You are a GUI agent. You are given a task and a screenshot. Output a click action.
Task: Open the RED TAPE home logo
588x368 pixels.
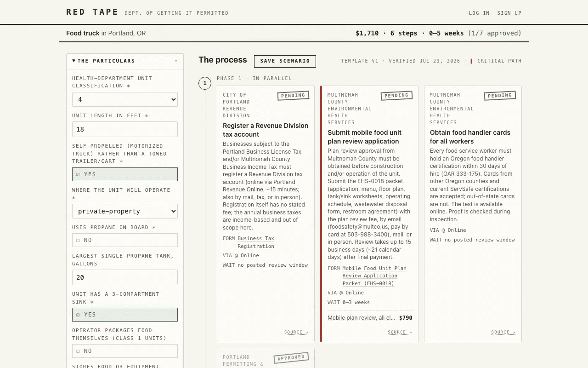(x=92, y=12)
